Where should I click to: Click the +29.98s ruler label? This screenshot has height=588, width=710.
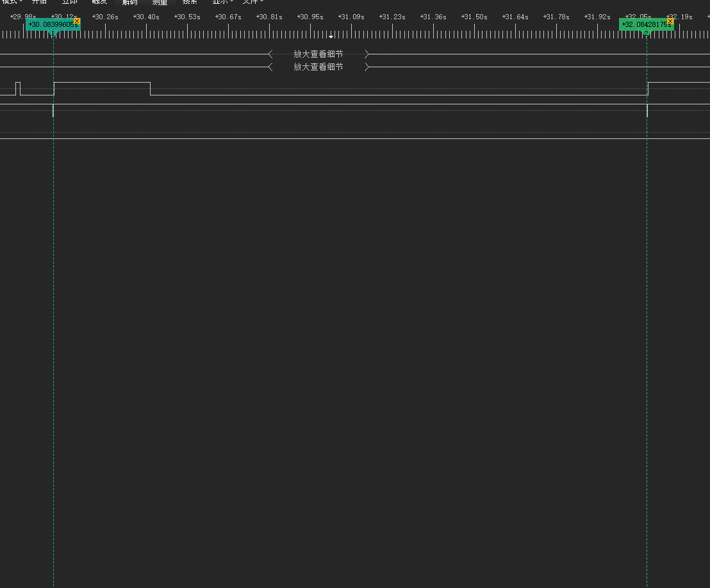coord(23,17)
